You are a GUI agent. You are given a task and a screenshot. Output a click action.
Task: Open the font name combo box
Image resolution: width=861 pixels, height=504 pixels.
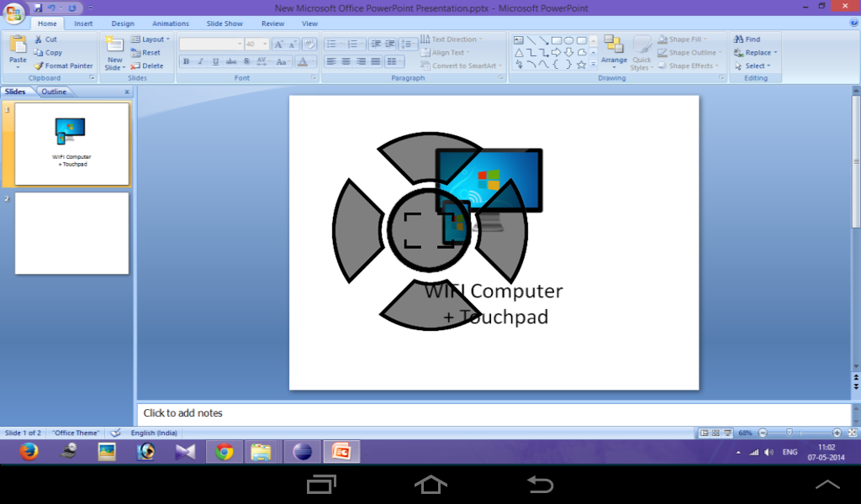211,44
